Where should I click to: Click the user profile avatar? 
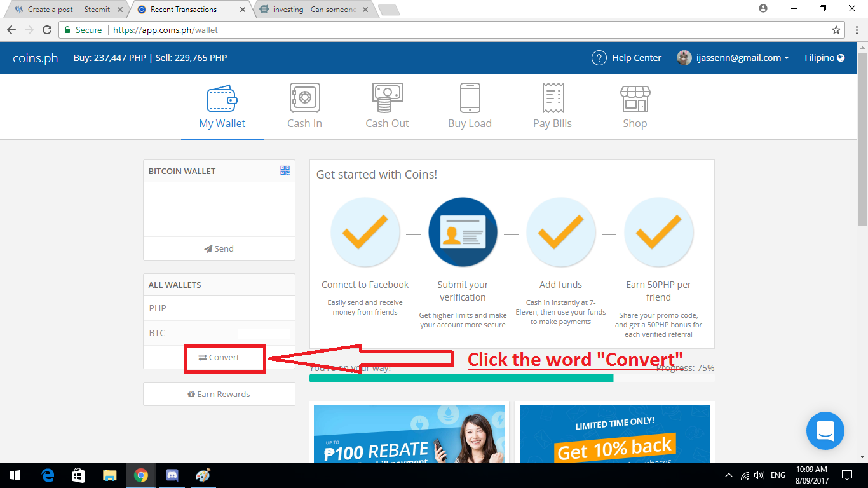coord(684,58)
